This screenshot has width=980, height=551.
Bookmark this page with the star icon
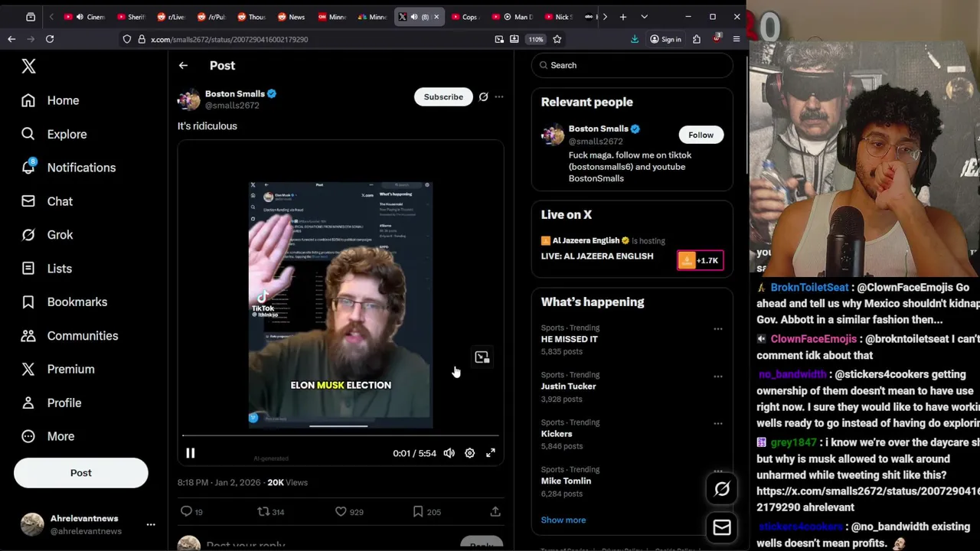pos(557,39)
